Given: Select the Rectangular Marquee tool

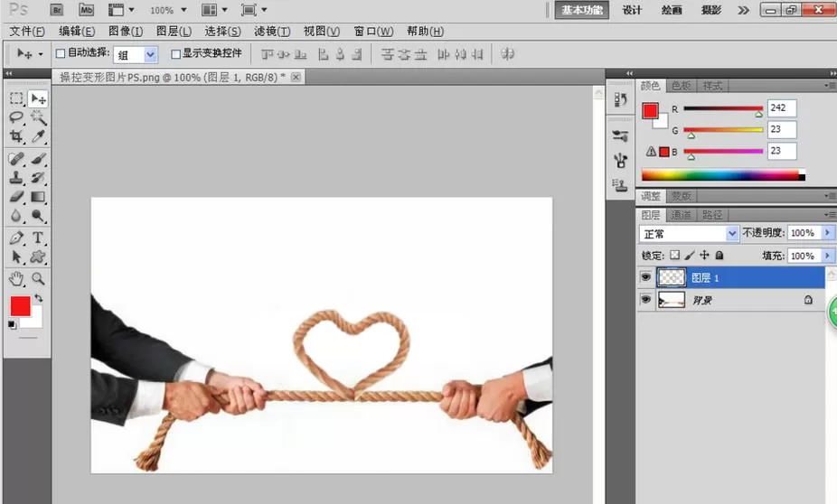Looking at the screenshot, I should pos(16,98).
